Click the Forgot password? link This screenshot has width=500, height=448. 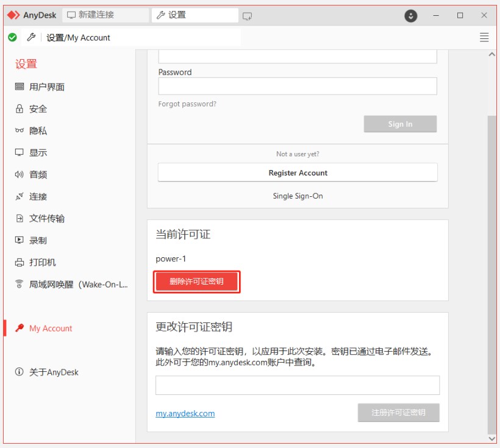[187, 104]
